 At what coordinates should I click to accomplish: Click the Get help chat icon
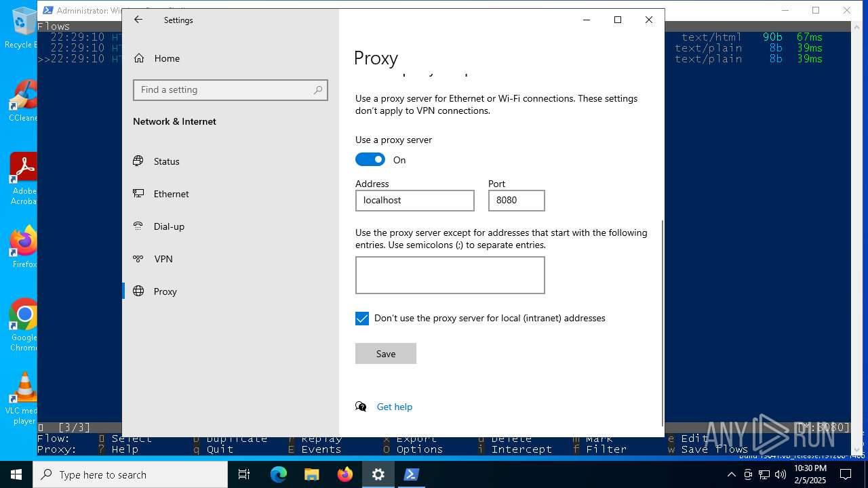click(361, 407)
